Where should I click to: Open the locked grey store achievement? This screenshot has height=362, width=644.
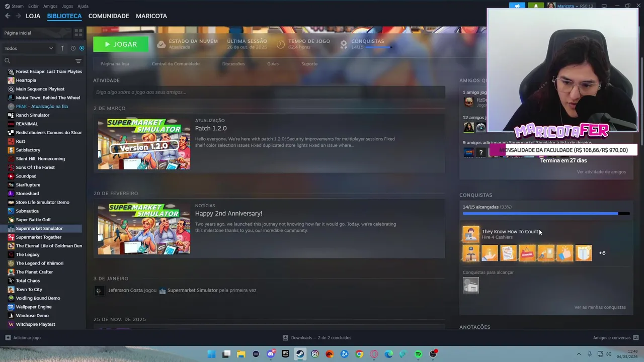point(471,285)
